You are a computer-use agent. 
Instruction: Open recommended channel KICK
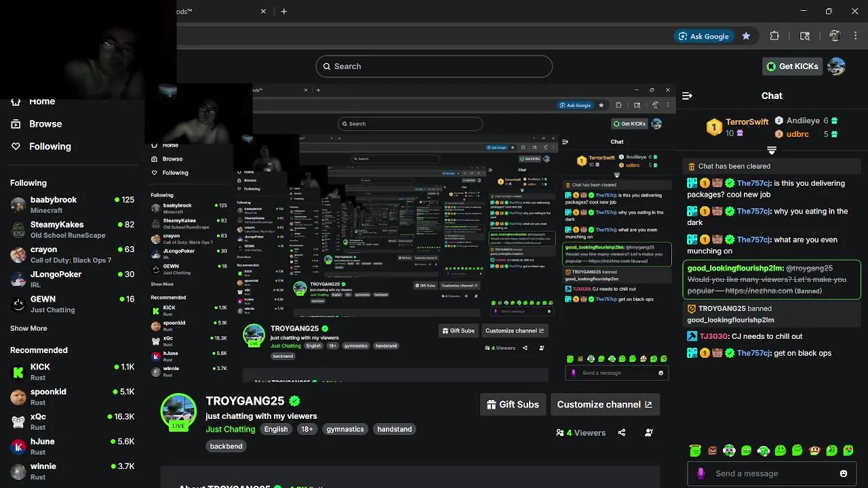pyautogui.click(x=72, y=371)
